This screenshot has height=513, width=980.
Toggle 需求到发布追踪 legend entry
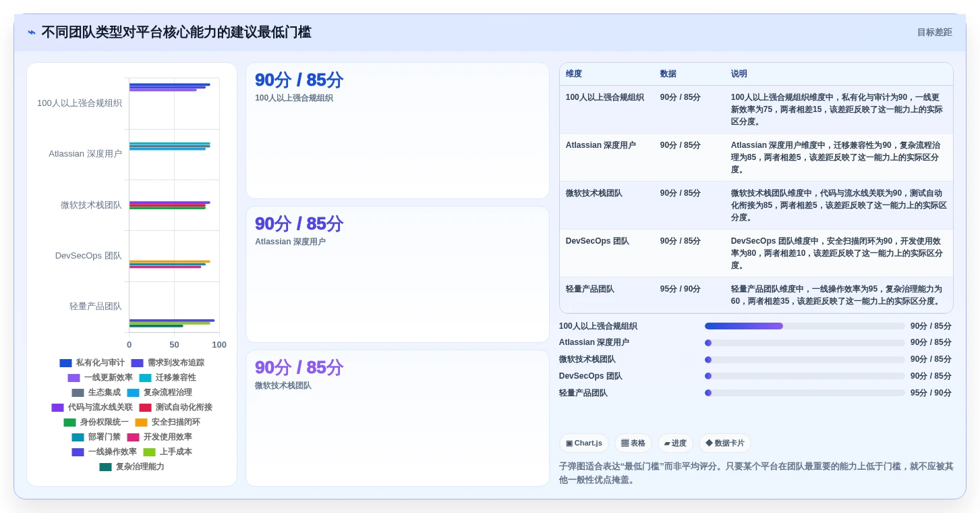168,363
